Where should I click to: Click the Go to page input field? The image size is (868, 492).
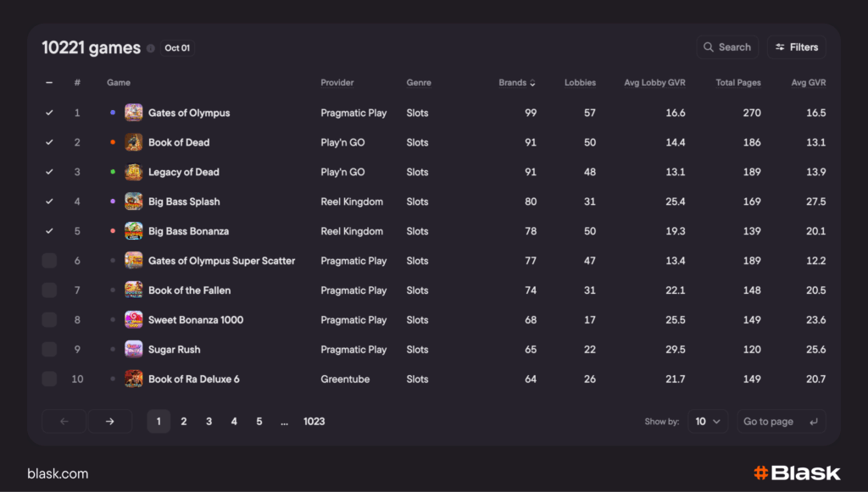pos(770,422)
